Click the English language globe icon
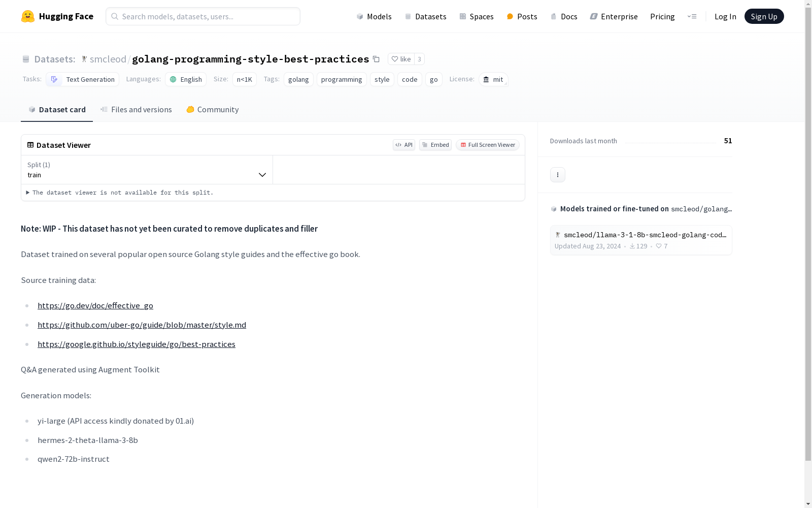 173,79
